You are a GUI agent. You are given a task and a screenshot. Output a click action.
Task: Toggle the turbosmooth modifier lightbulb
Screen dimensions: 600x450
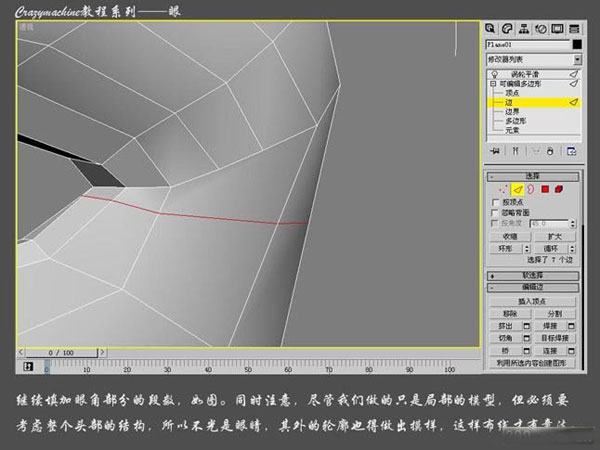coord(494,74)
